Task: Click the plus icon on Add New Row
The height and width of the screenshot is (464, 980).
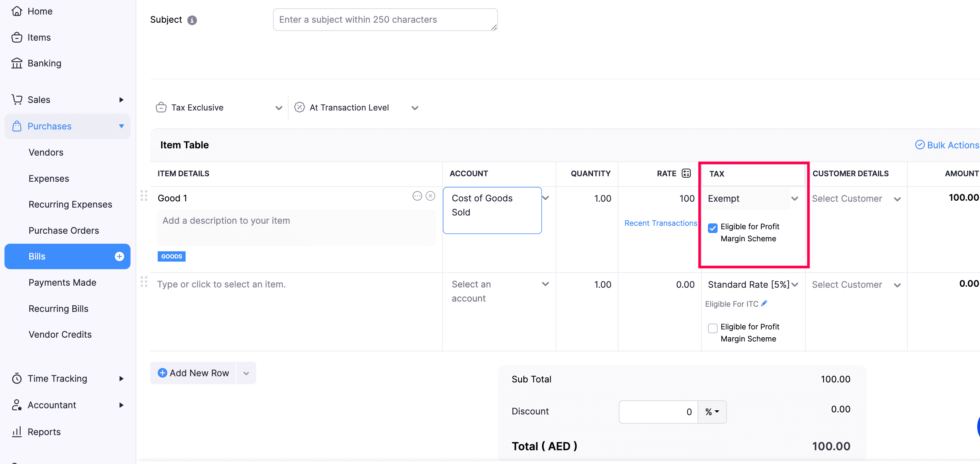Action: pos(163,373)
